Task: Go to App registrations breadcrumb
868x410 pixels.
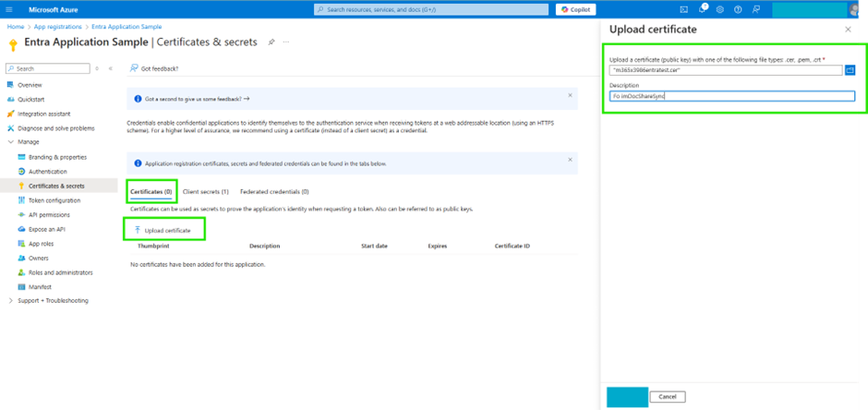Action: coord(57,27)
